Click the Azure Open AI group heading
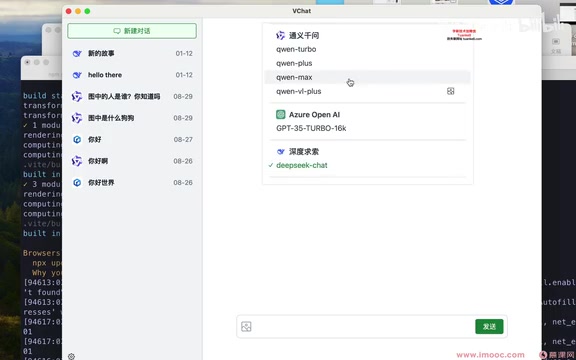Screen dimensions: 576x360 pos(314,115)
